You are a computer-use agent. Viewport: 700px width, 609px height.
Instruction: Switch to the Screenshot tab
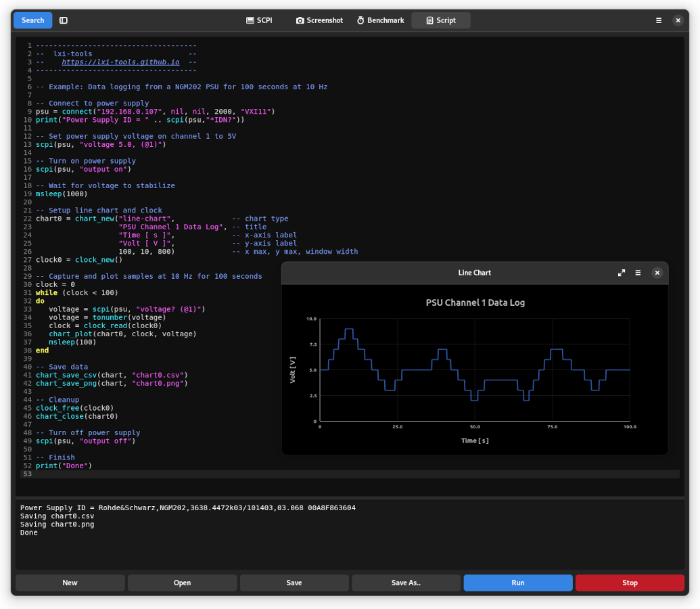[319, 20]
